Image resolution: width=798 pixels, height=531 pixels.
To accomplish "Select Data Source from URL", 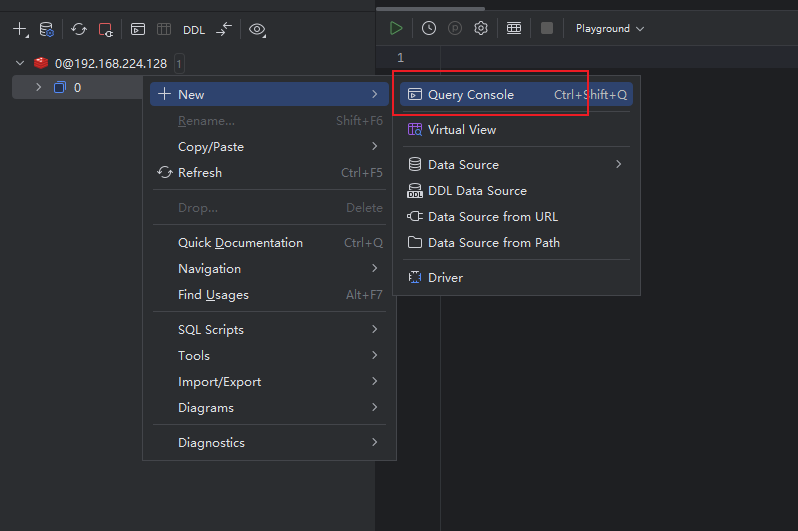I will pyautogui.click(x=493, y=216).
